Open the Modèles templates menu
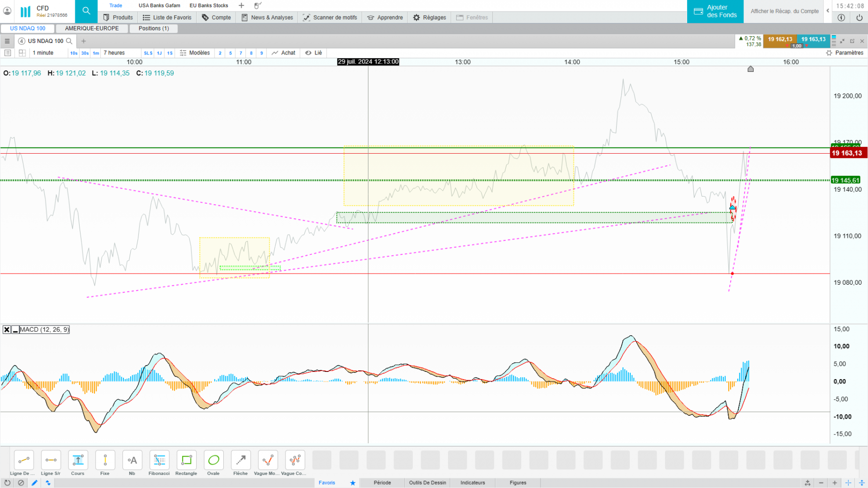This screenshot has height=488, width=868. pos(195,53)
